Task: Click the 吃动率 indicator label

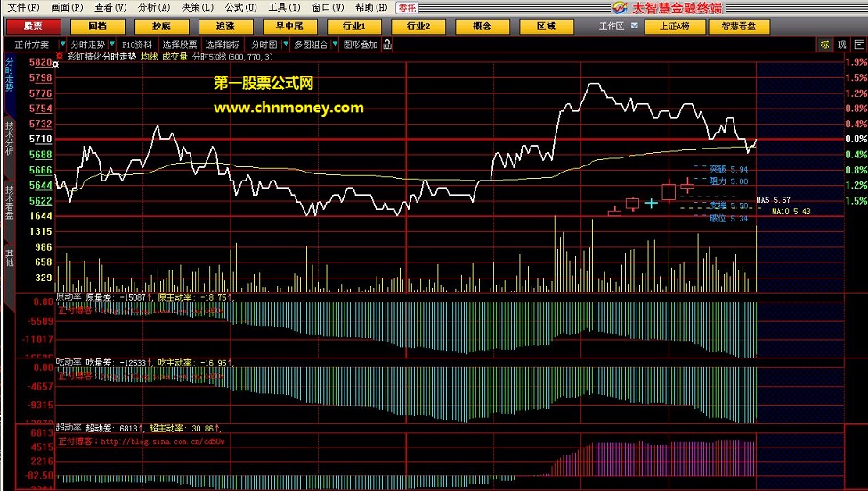Action: [69, 363]
